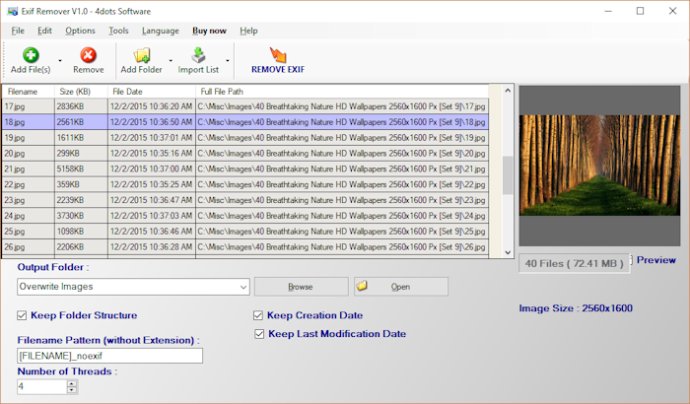Uncheck Keep Creation Date

click(258, 315)
